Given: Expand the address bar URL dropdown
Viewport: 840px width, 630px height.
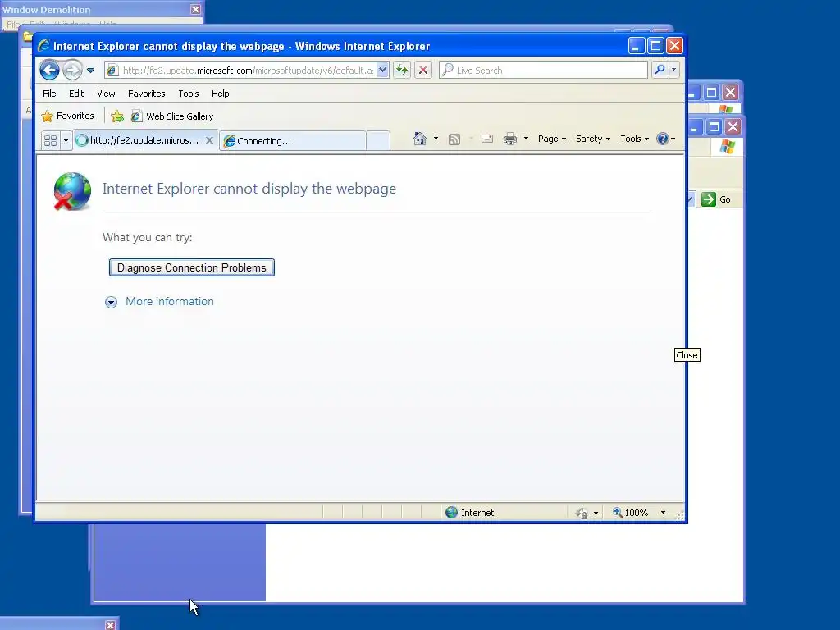Looking at the screenshot, I should click(382, 71).
